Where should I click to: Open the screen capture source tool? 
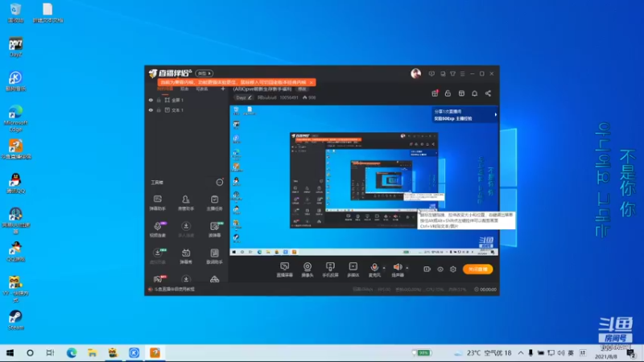click(284, 269)
